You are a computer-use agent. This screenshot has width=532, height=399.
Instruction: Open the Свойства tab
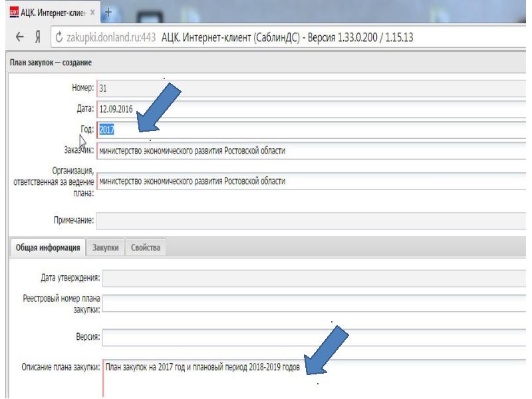(x=146, y=247)
